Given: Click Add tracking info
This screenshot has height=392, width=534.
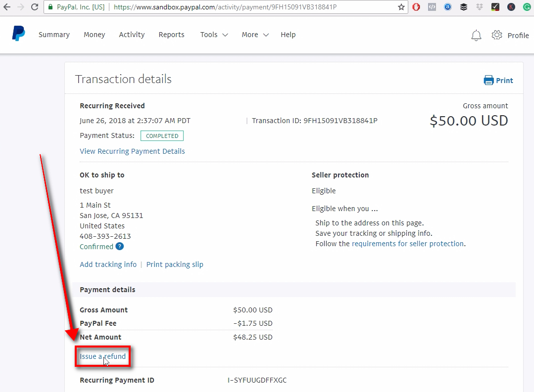Looking at the screenshot, I should pyautogui.click(x=108, y=264).
